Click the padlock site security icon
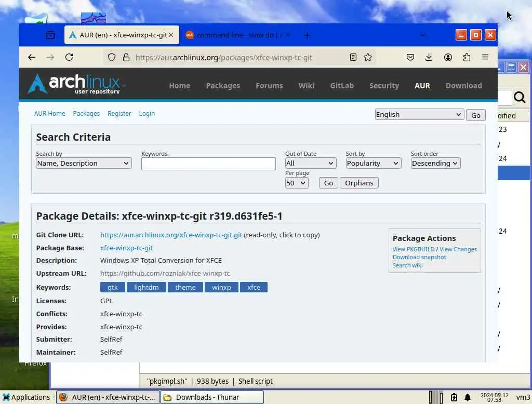Screen dimensions: 532x404 coord(126,57)
